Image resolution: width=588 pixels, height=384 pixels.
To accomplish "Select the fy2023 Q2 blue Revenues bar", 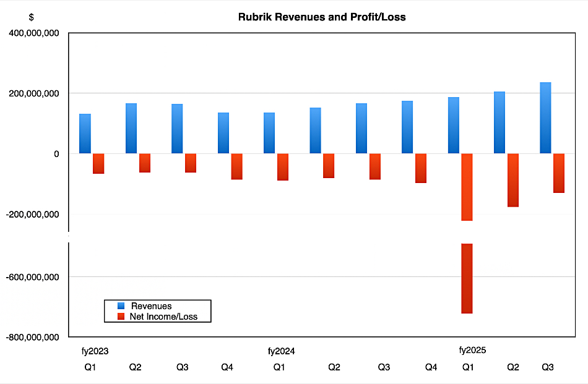I will (131, 129).
